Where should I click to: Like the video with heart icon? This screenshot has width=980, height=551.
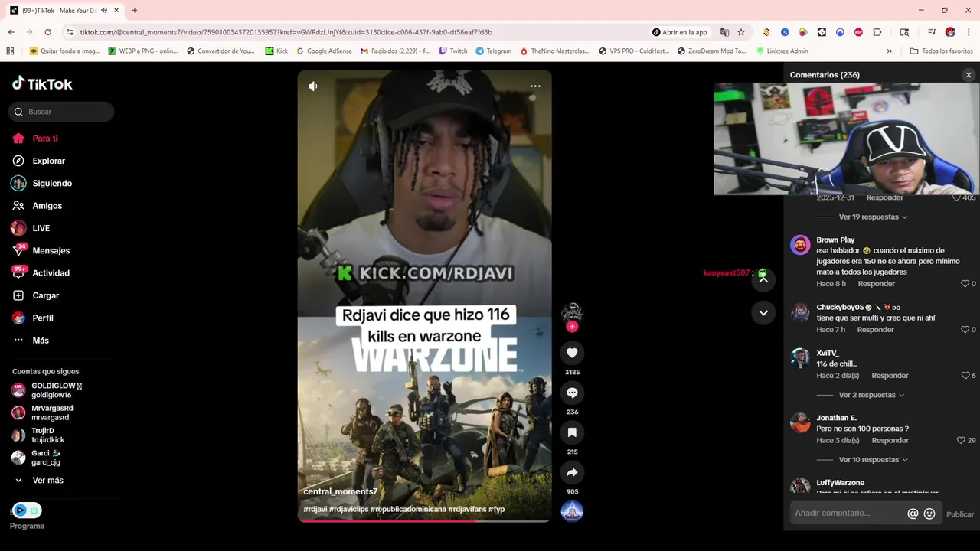[x=572, y=353]
